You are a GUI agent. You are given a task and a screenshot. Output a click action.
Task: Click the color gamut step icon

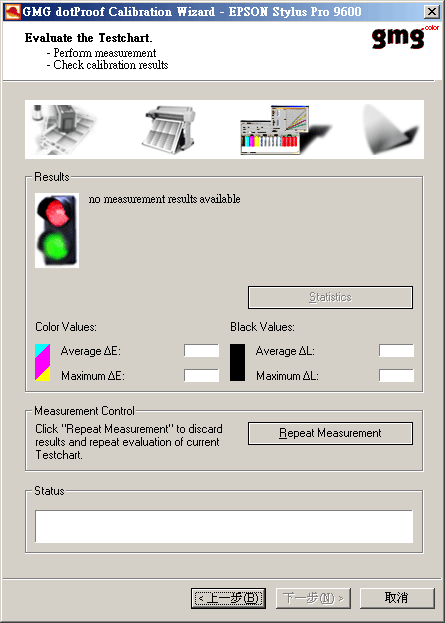390,130
